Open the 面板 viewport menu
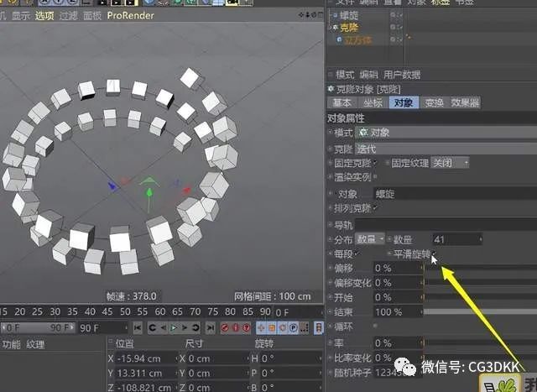The height and width of the screenshot is (392, 537). tap(92, 15)
